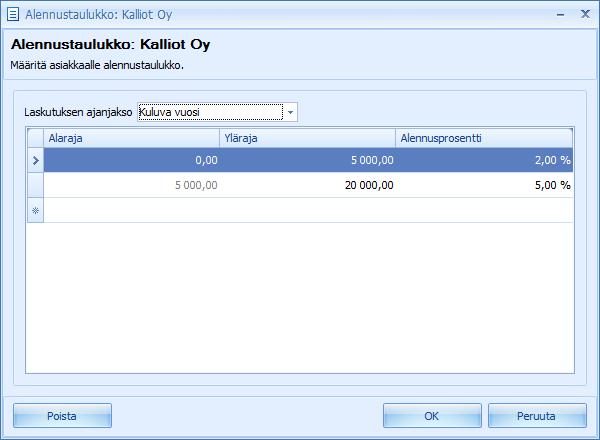Cancel with the Peruuta button
This screenshot has width=600, height=440.
click(x=537, y=416)
